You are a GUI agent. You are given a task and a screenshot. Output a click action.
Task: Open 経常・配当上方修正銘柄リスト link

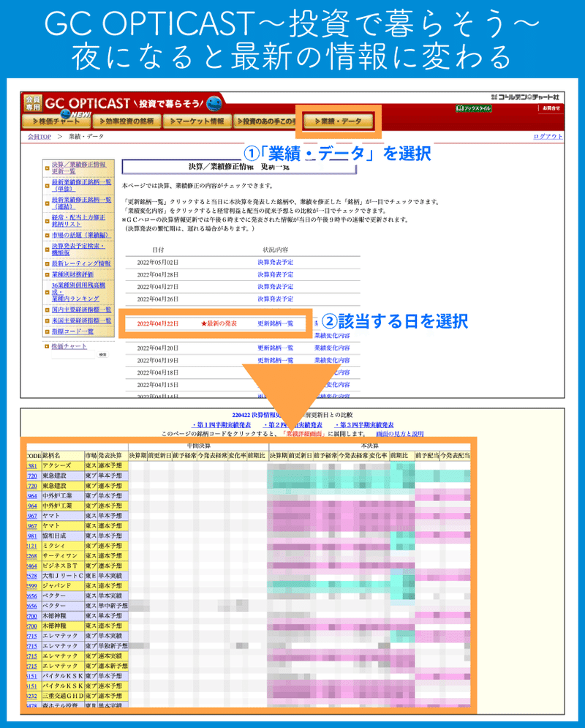pyautogui.click(x=78, y=220)
